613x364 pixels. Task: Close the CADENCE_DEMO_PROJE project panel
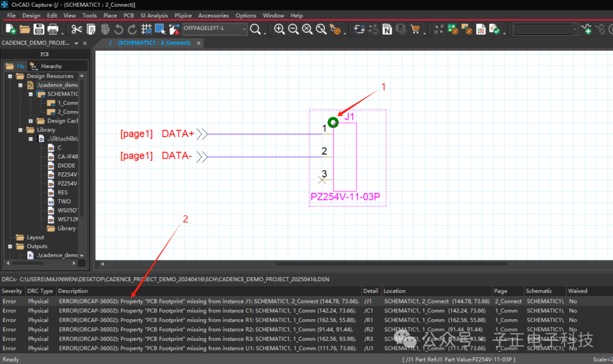click(85, 43)
